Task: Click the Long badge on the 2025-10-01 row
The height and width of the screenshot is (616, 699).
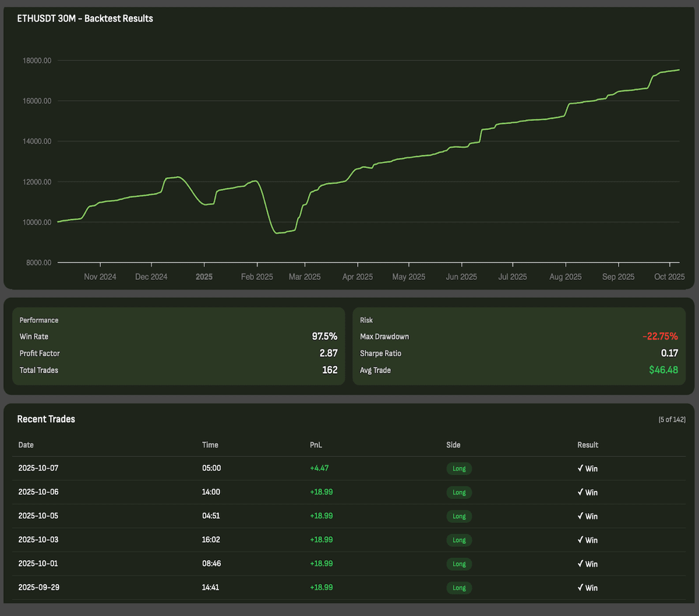Action: coord(459,564)
